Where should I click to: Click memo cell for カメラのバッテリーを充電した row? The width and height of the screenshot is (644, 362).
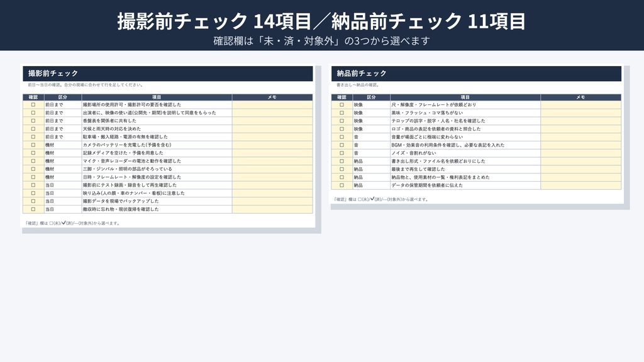pos(272,145)
